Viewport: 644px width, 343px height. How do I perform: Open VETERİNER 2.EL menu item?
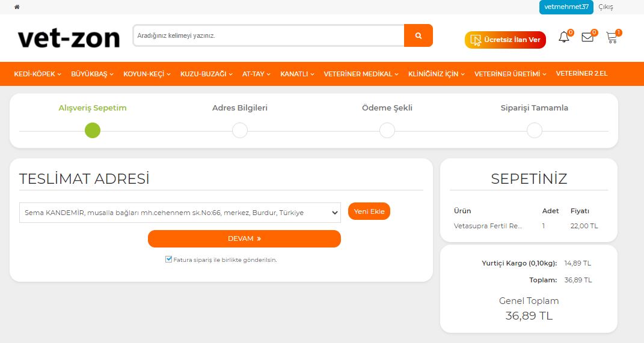click(x=581, y=74)
